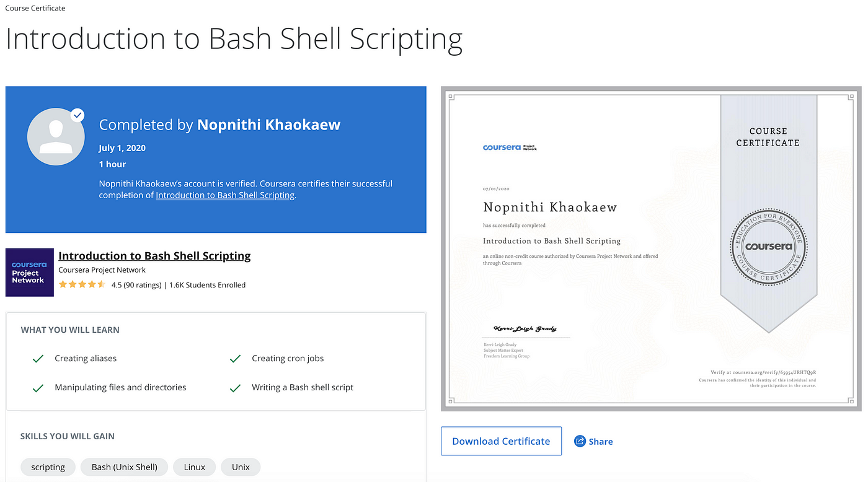The width and height of the screenshot is (868, 482).
Task: Click the user avatar placeholder
Action: (x=56, y=137)
